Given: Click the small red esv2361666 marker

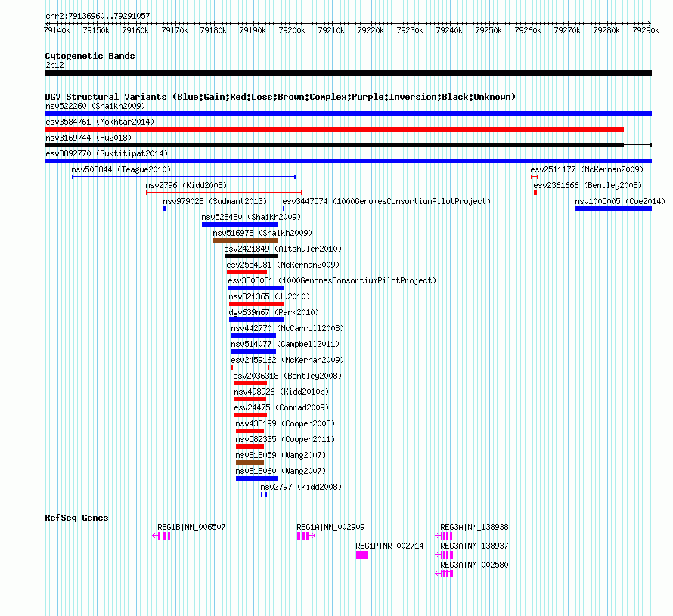Looking at the screenshot, I should (535, 193).
